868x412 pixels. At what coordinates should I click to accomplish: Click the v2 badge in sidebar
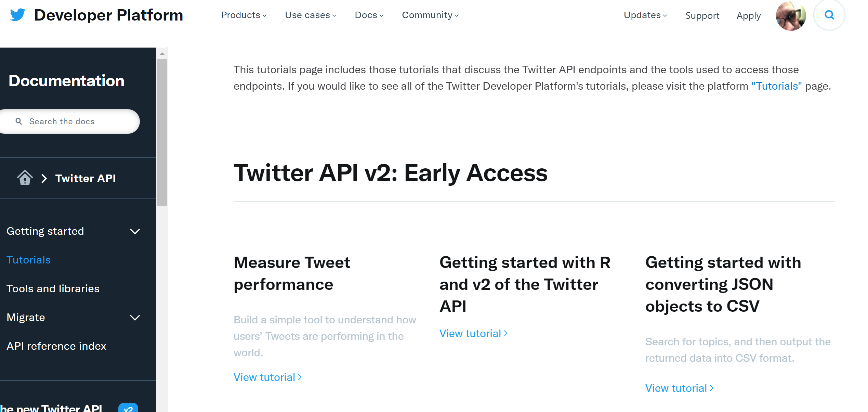point(128,408)
